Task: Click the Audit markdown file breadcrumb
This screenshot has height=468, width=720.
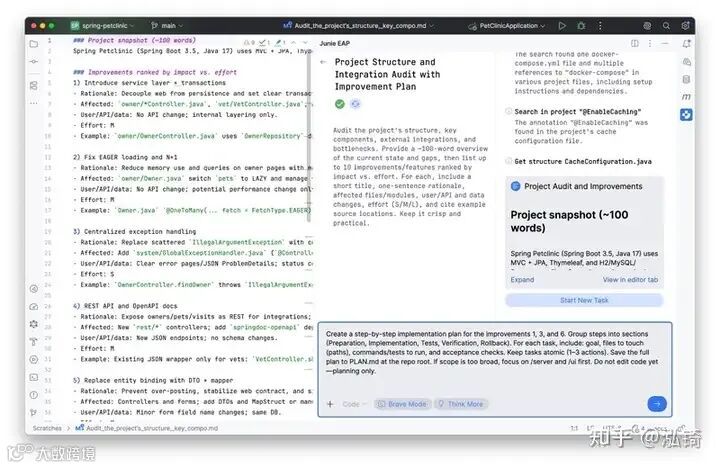Action: click(146, 428)
